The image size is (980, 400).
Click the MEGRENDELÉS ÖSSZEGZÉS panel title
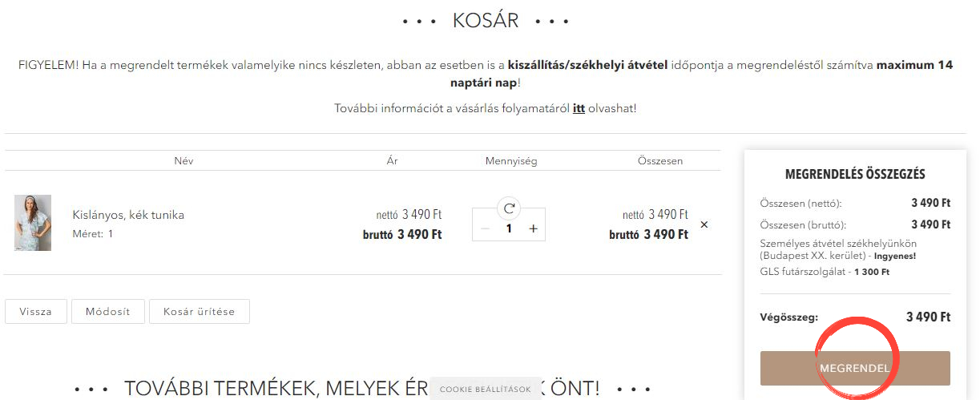(x=855, y=174)
